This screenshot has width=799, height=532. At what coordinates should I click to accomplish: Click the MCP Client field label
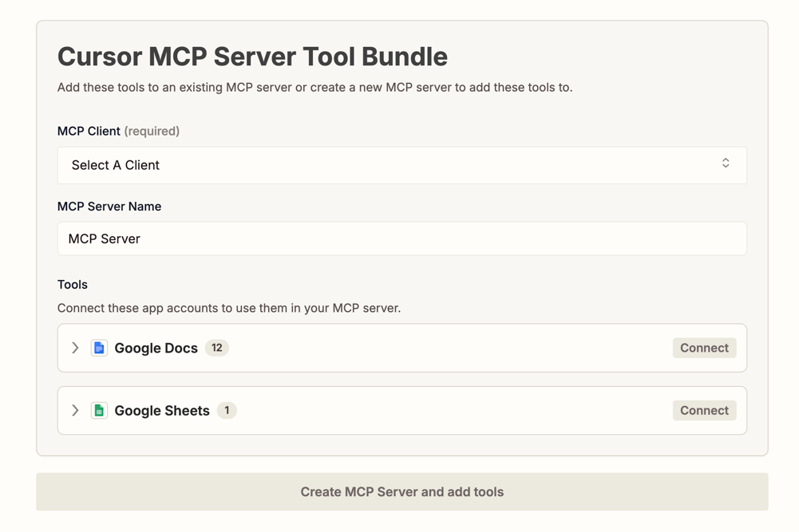click(x=89, y=131)
